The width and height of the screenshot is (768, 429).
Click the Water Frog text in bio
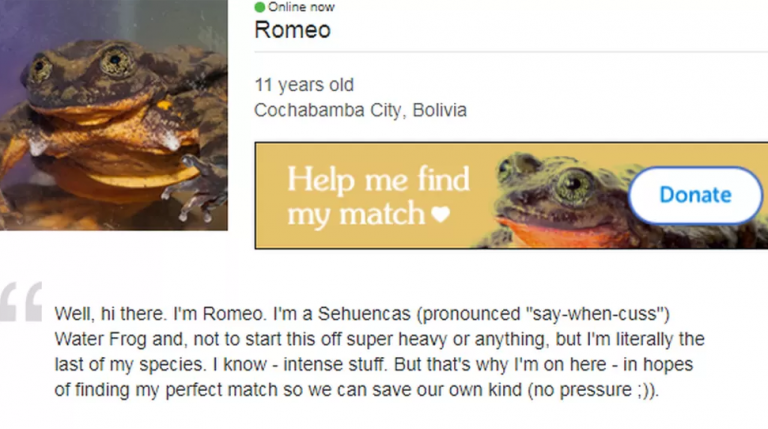click(100, 339)
